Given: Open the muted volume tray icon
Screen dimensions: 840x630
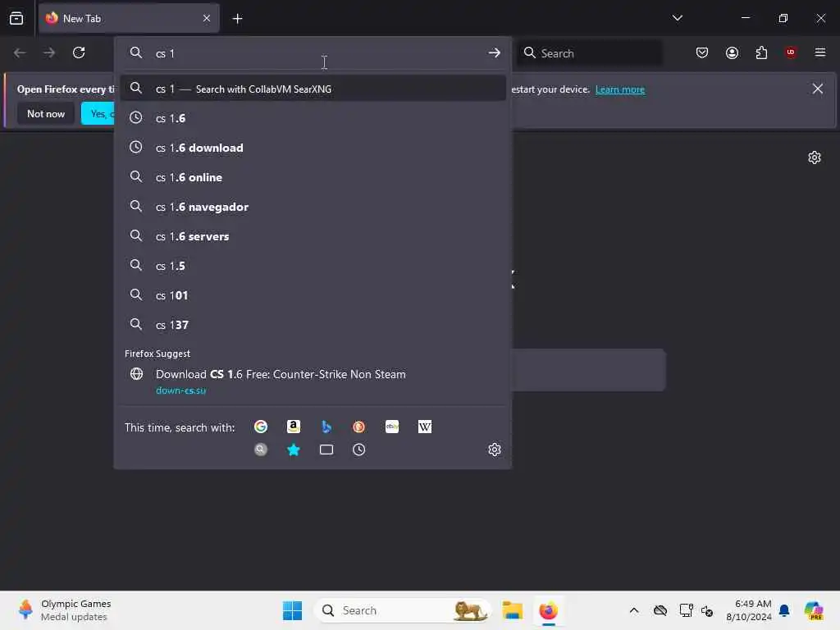Looking at the screenshot, I should (707, 610).
